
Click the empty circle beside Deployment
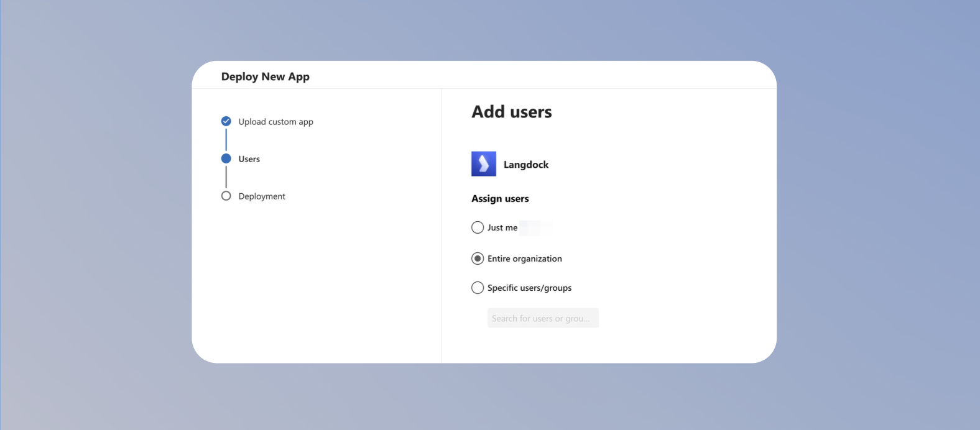pos(226,196)
